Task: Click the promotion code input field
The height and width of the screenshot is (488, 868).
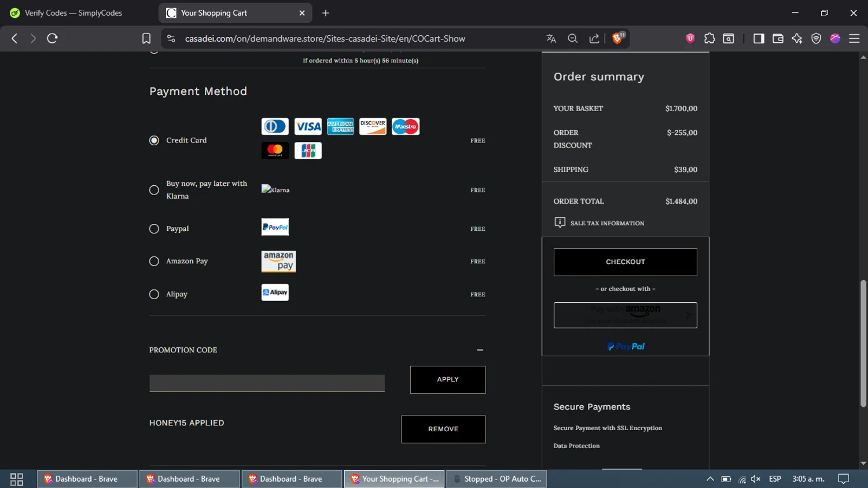Action: (x=267, y=383)
